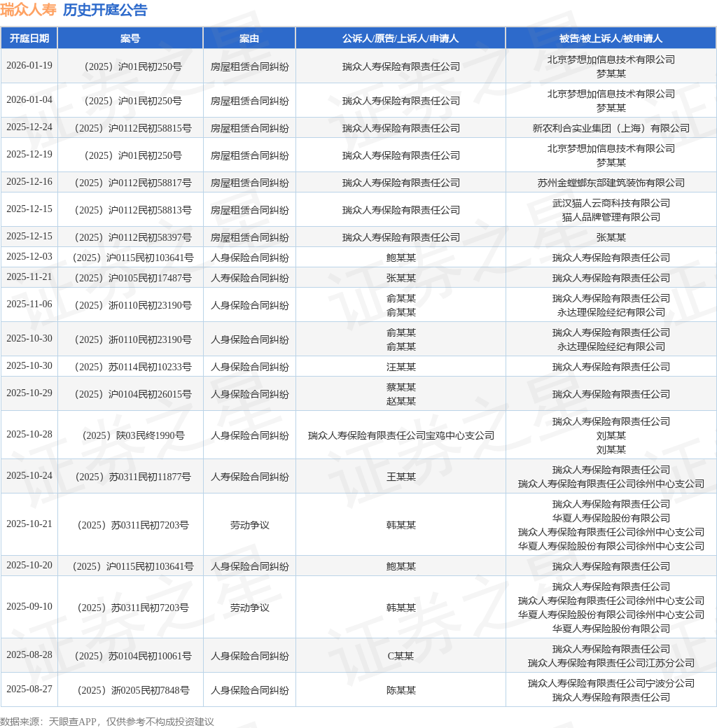Click the date cell 2025-10-21
This screenshot has height=728, width=717.
[x=29, y=524]
